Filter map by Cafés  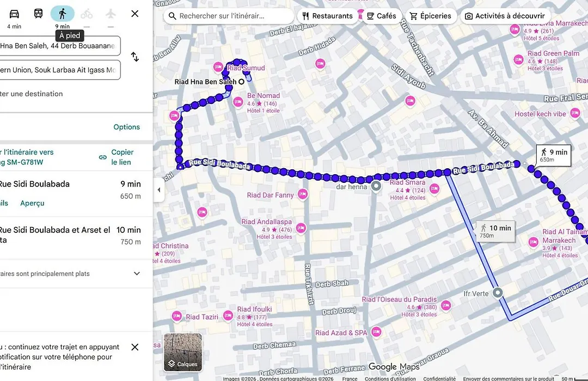pyautogui.click(x=381, y=16)
